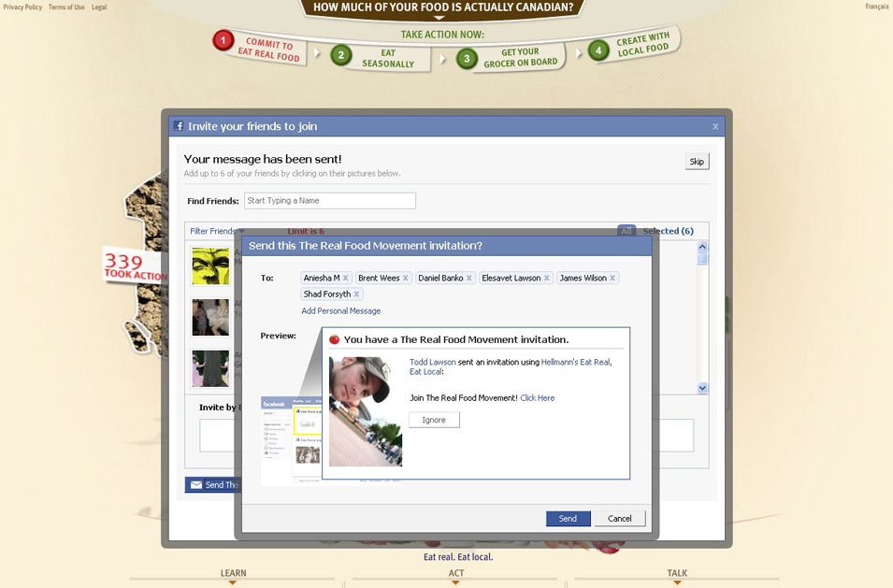Send the Real Food Movement invitation
Screen dimensions: 893x588
coord(568,519)
